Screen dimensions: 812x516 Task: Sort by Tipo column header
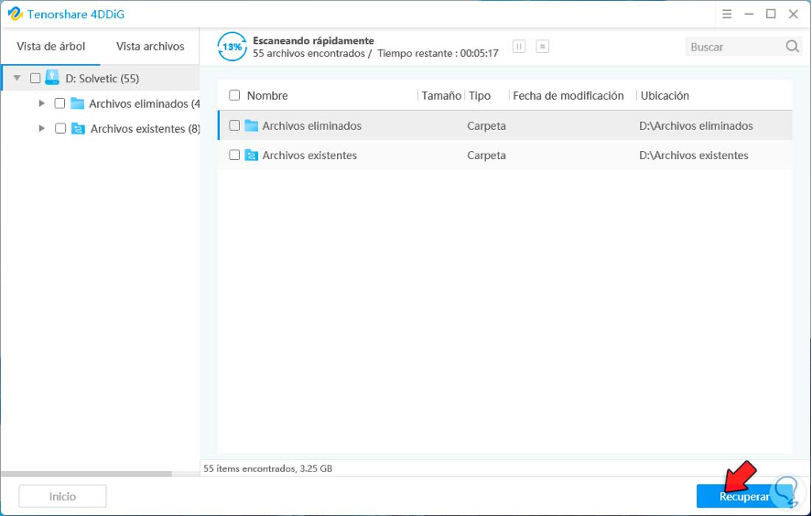click(480, 95)
